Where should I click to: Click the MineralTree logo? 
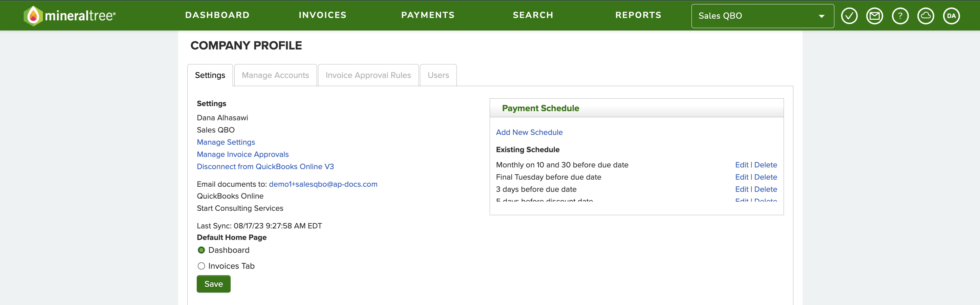pyautogui.click(x=70, y=16)
